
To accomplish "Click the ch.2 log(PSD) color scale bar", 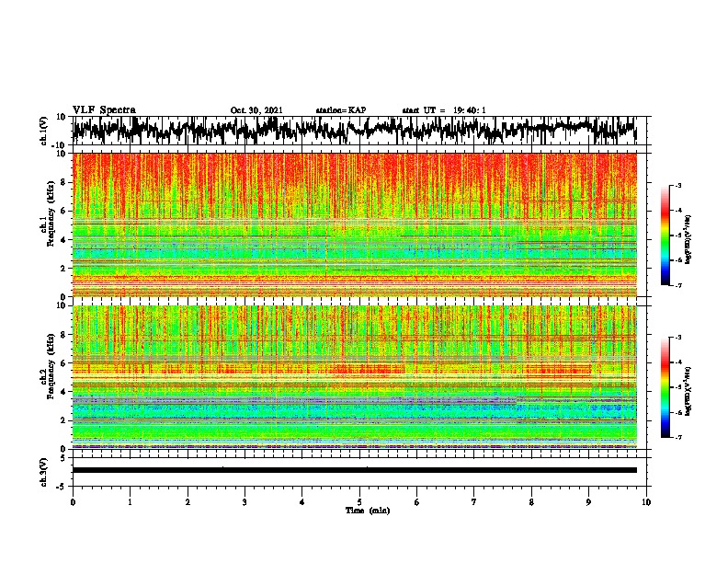I will (665, 387).
